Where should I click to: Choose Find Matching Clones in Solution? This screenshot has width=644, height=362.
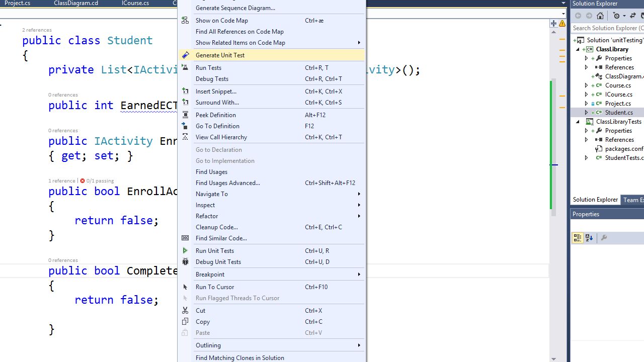point(272,357)
